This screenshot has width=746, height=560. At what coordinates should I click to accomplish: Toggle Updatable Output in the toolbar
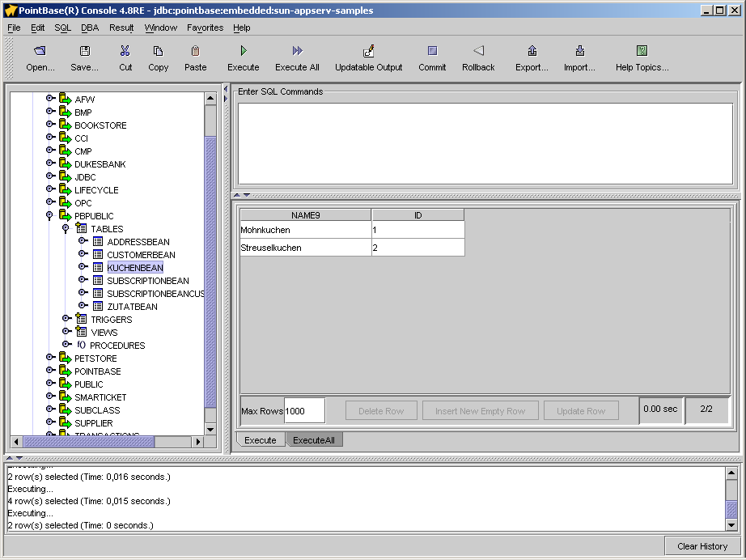point(369,50)
